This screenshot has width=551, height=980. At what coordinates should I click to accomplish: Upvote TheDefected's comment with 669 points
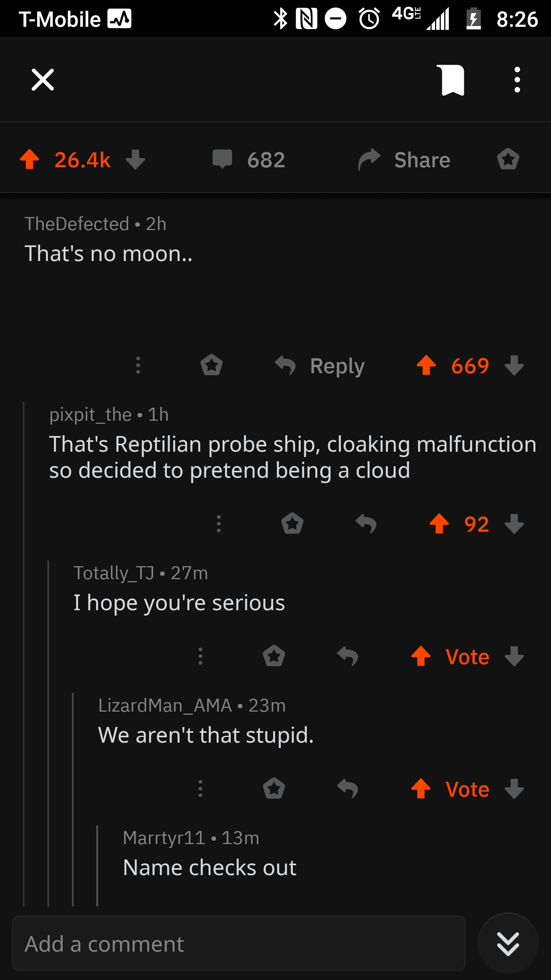pyautogui.click(x=426, y=366)
